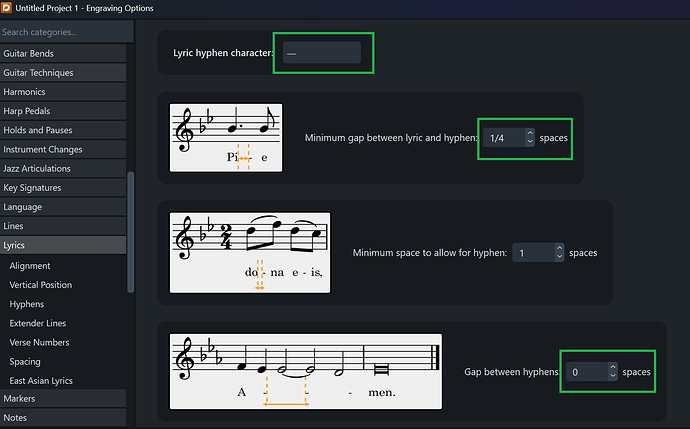This screenshot has height=429, width=690.
Task: Click the Dorico app icon in title bar
Action: [8, 8]
